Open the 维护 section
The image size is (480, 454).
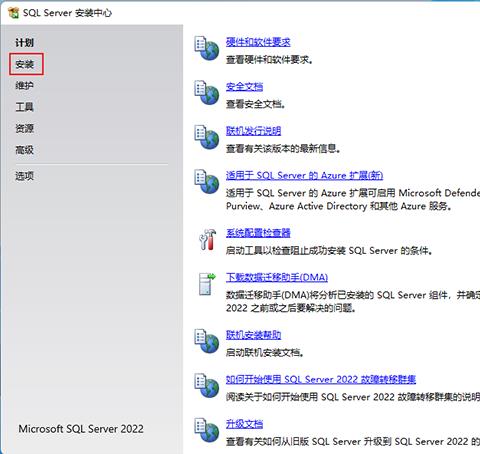25,85
